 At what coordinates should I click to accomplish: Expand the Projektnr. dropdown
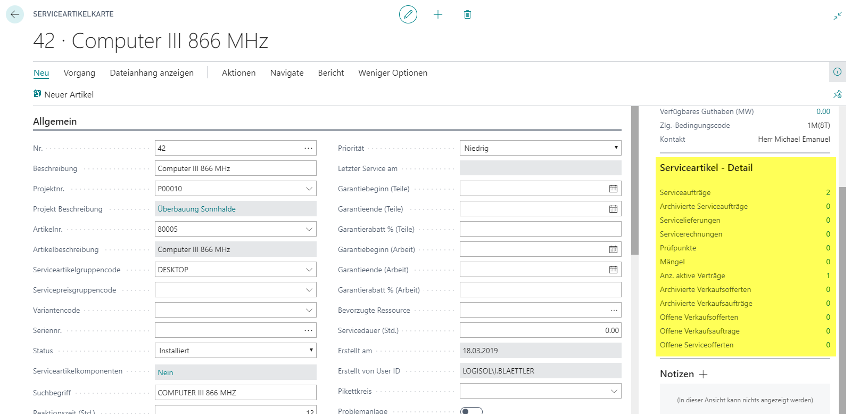309,189
